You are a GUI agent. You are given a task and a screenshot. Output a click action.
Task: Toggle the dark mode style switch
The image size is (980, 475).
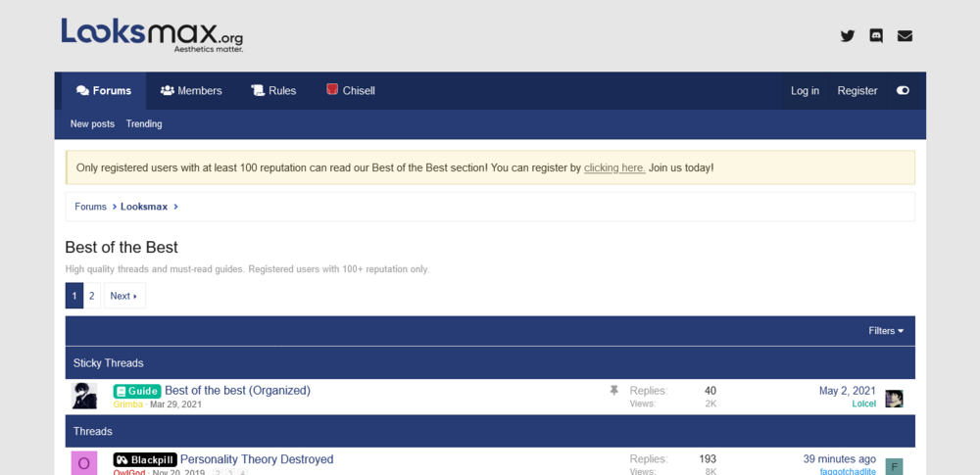pyautogui.click(x=903, y=91)
